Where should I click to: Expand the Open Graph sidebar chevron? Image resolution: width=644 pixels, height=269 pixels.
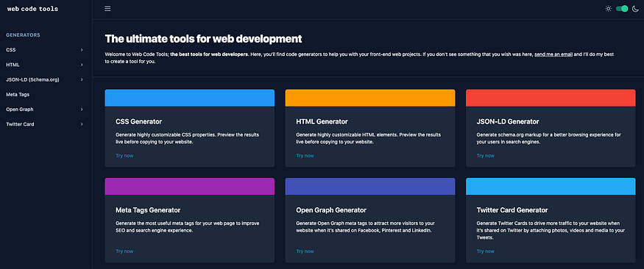82,110
